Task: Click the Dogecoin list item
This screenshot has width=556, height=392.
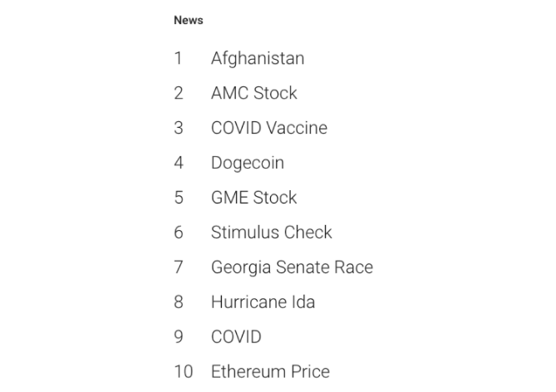Action: click(x=247, y=163)
